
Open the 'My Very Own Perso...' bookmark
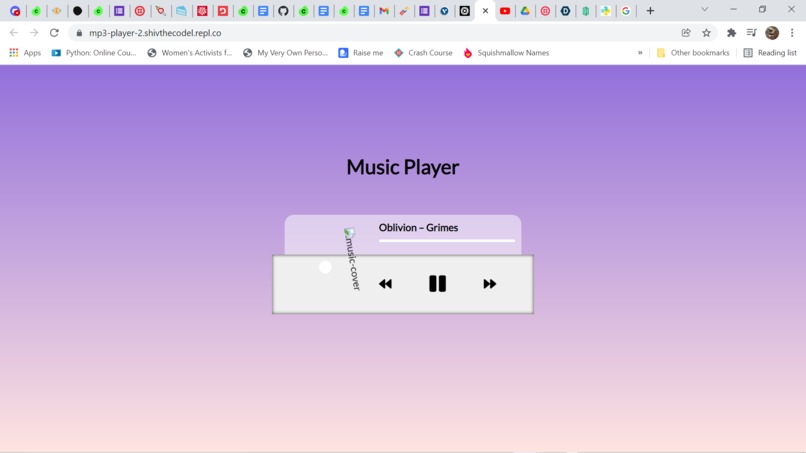tap(285, 52)
